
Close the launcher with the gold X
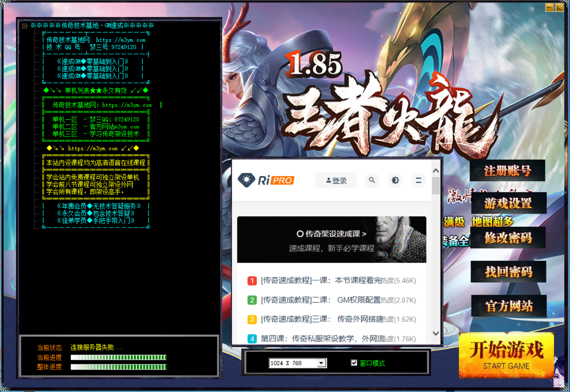click(x=559, y=7)
